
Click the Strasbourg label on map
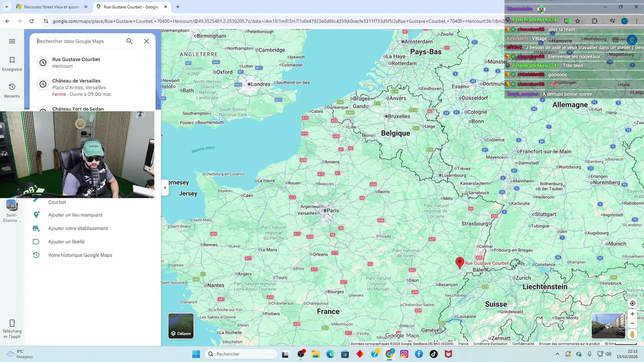(x=475, y=223)
